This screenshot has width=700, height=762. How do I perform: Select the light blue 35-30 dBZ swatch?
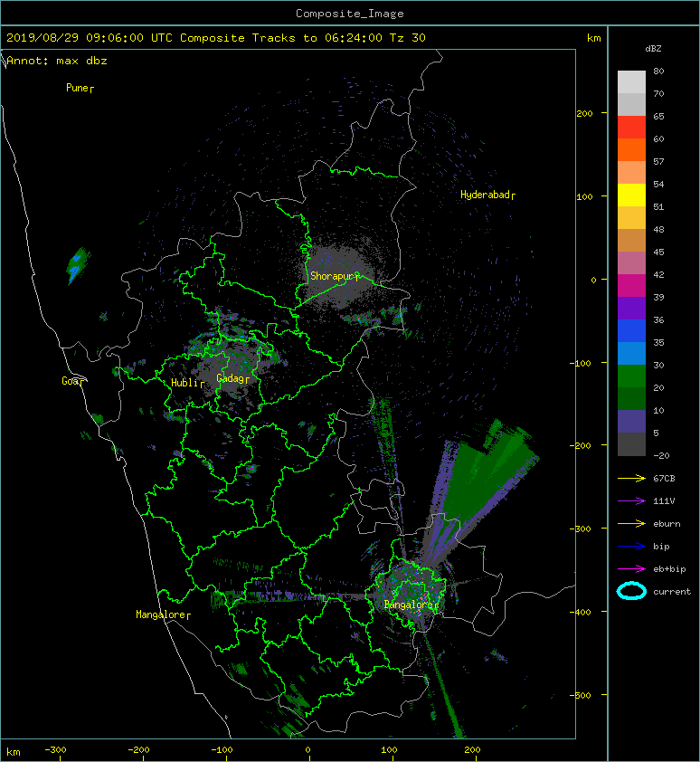click(631, 354)
